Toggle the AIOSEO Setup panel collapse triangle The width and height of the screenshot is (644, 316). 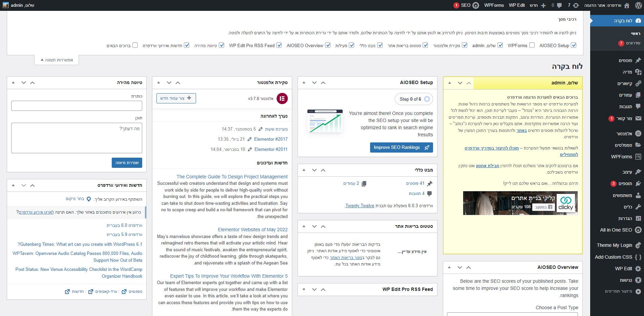tap(304, 82)
